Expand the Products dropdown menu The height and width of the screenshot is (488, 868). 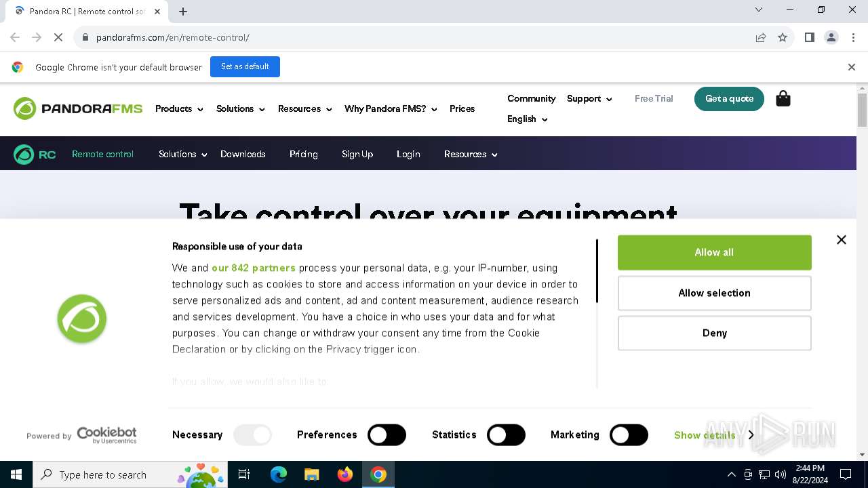pos(179,108)
